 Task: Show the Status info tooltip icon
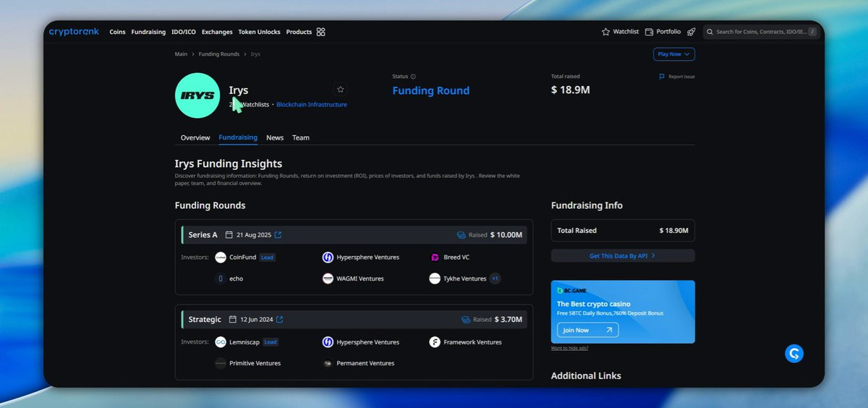(414, 77)
